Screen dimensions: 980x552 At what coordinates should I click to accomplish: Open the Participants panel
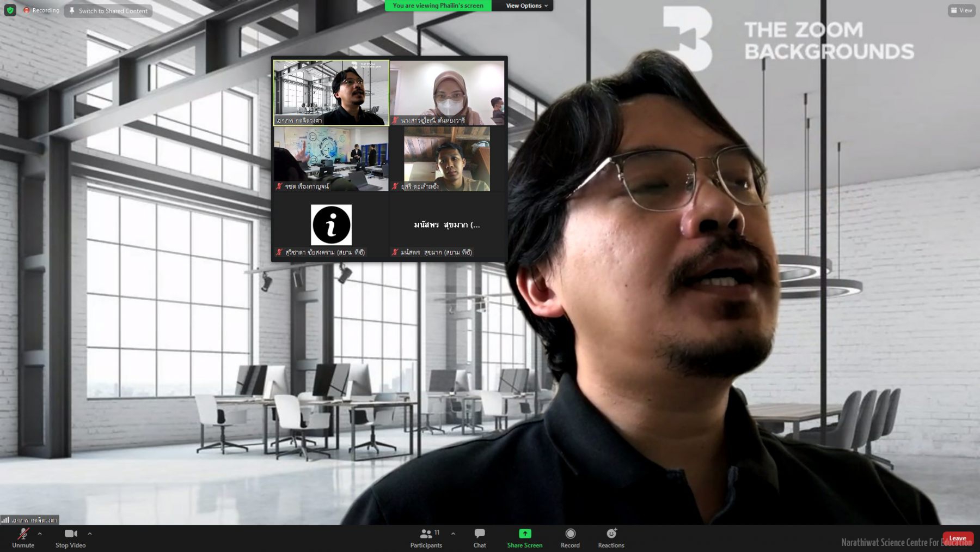pyautogui.click(x=426, y=538)
